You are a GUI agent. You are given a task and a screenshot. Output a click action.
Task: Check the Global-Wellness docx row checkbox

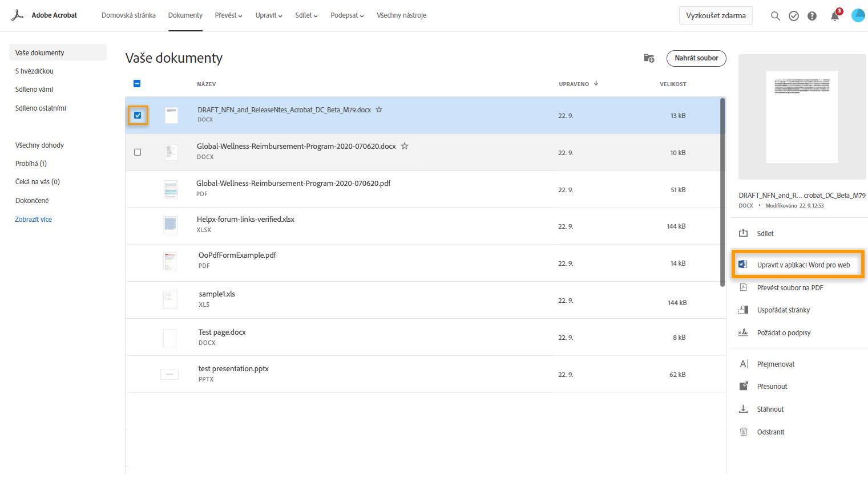[x=138, y=152]
